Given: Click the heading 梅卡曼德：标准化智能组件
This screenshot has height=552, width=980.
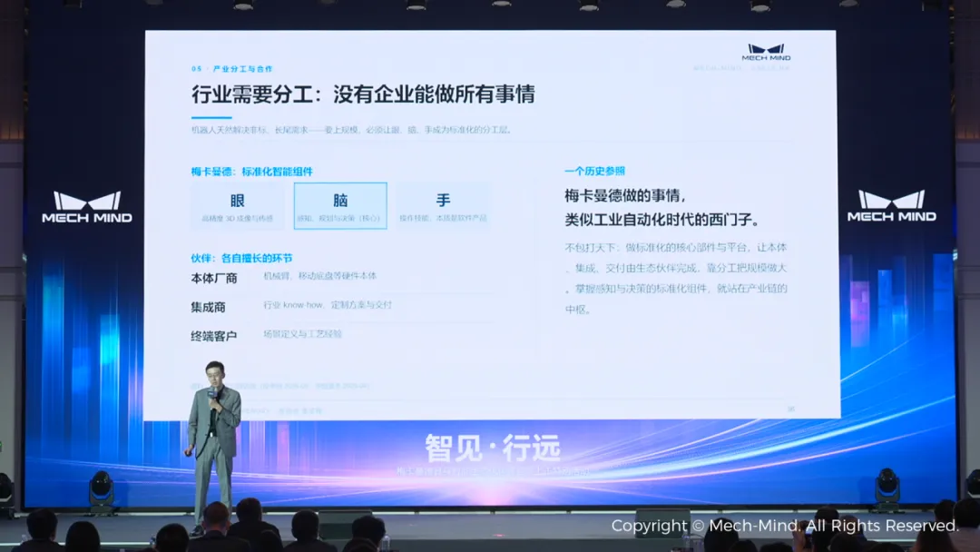Looking at the screenshot, I should point(252,172).
